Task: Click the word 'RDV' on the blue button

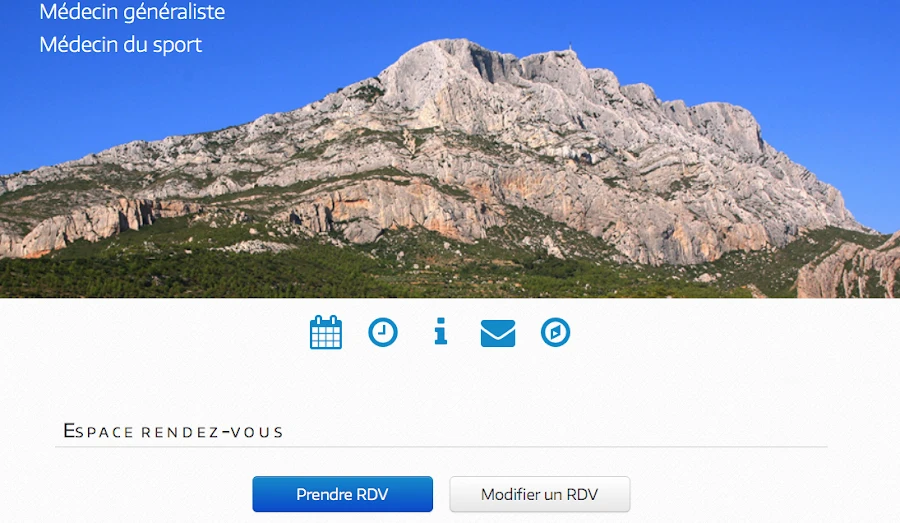Action: (372, 494)
